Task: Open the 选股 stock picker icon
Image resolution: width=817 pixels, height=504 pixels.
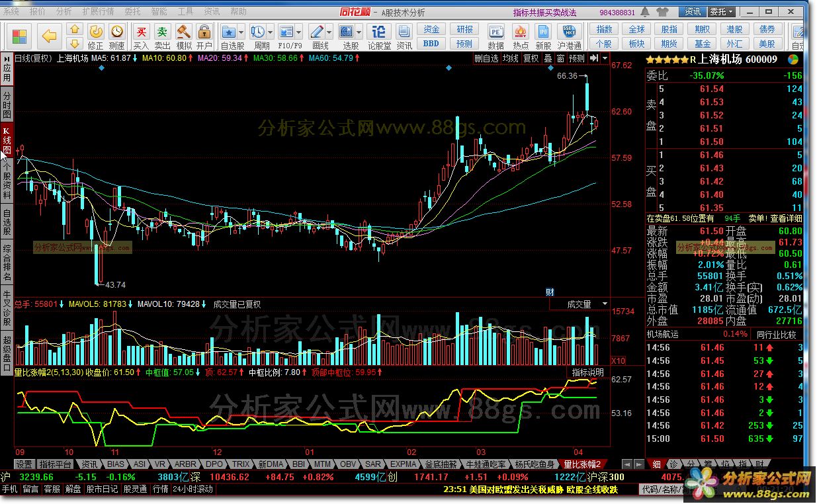Action: pyautogui.click(x=347, y=32)
